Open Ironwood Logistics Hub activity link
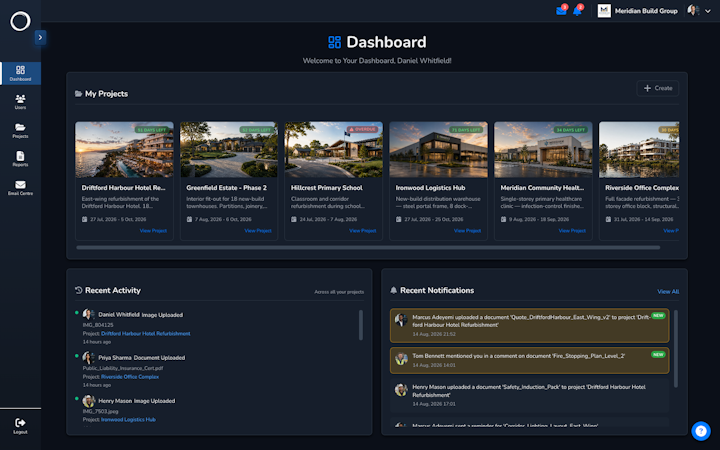 [128, 419]
